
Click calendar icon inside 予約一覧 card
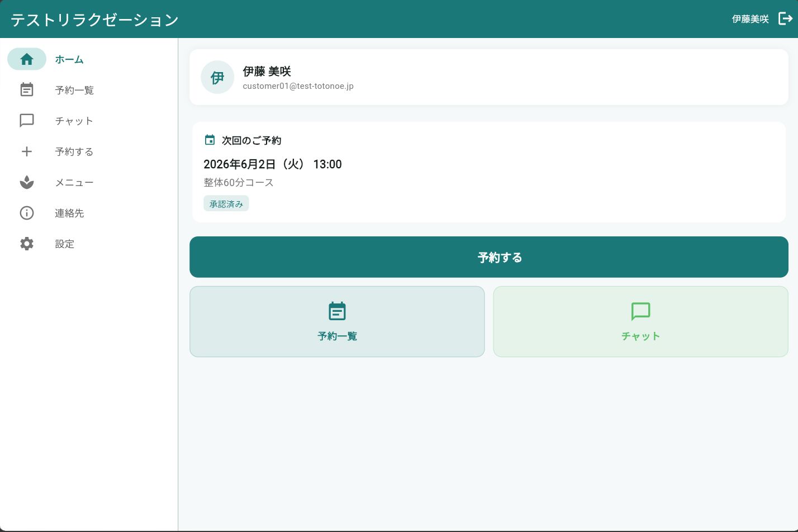click(x=337, y=311)
